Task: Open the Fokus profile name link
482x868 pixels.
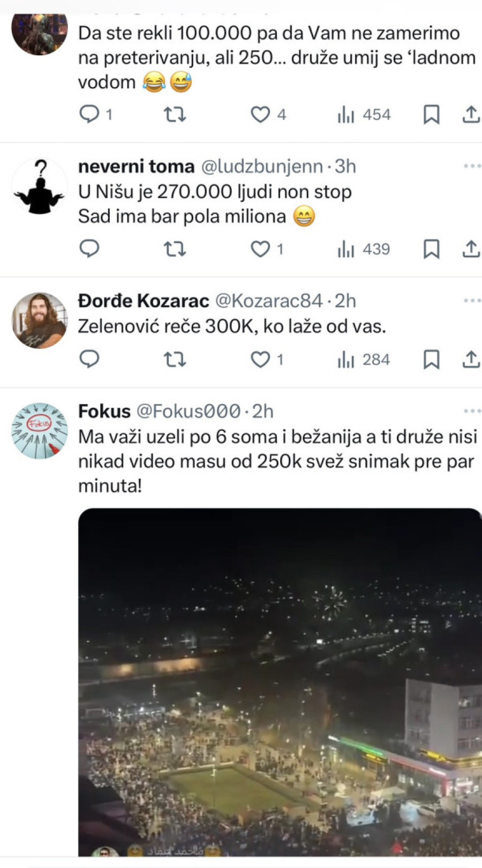Action: [104, 411]
